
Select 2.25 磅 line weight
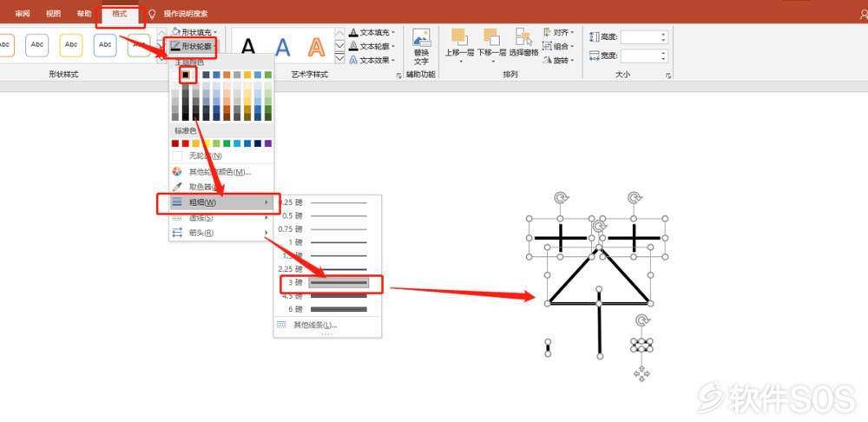coord(328,269)
